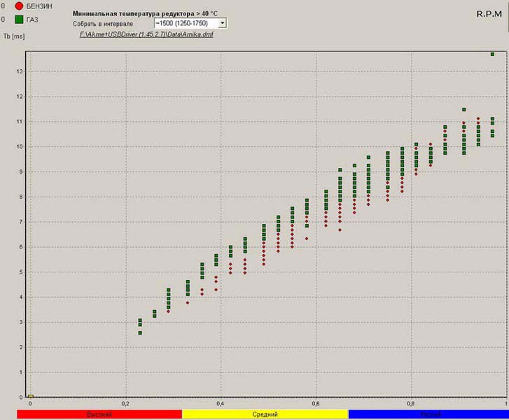
Task: Select the blue Низкий range bar
Action: point(430,414)
